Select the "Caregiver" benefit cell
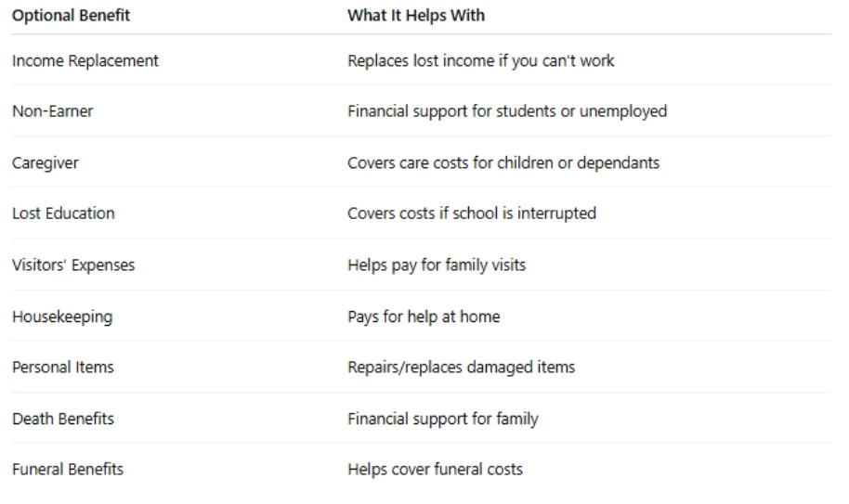 pyautogui.click(x=46, y=163)
